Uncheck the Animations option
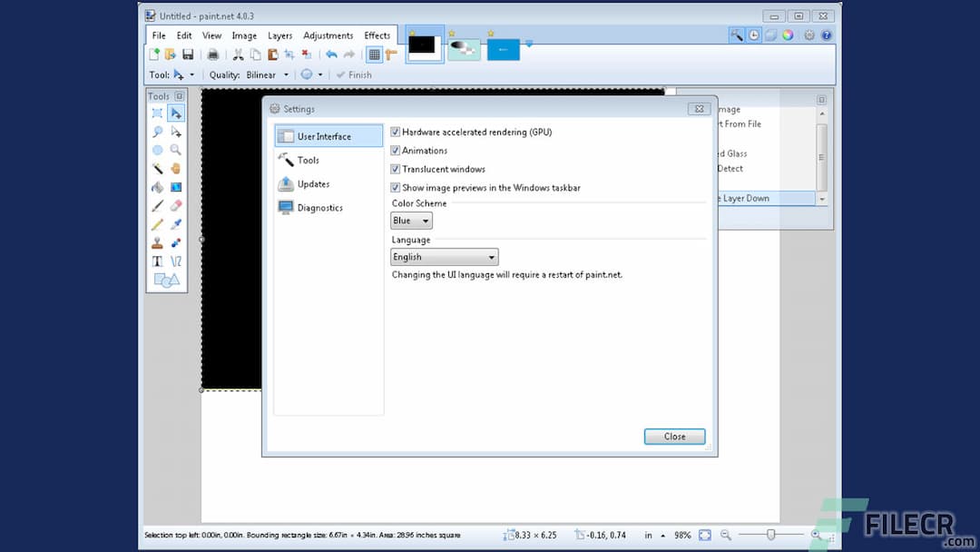980x552 pixels. (x=396, y=150)
